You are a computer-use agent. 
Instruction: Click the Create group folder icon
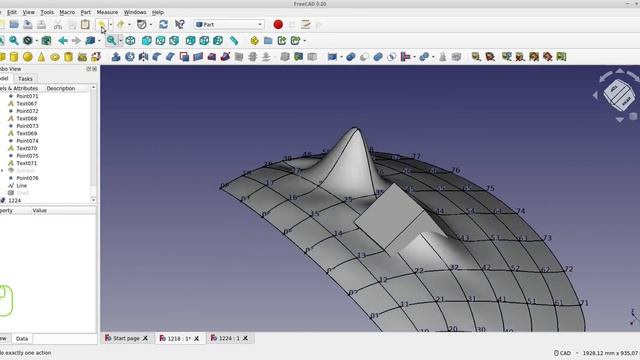click(x=268, y=40)
